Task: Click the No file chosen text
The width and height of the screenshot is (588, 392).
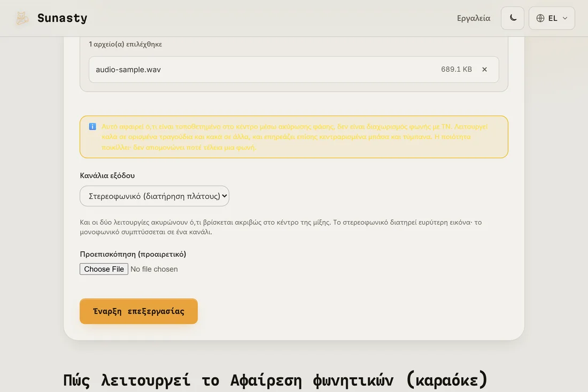Action: [154, 269]
